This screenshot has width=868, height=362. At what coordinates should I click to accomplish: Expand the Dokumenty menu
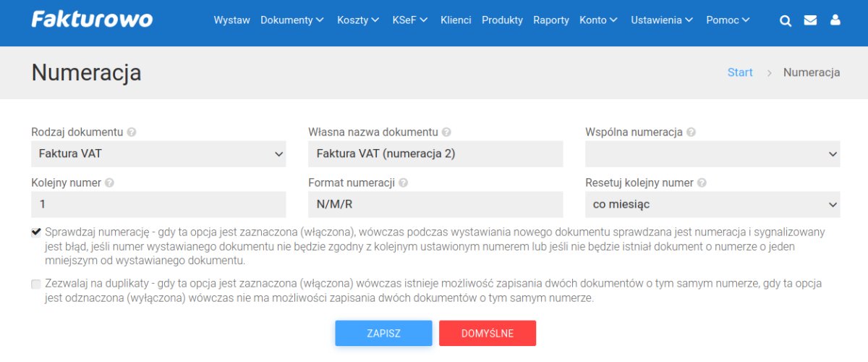point(292,20)
